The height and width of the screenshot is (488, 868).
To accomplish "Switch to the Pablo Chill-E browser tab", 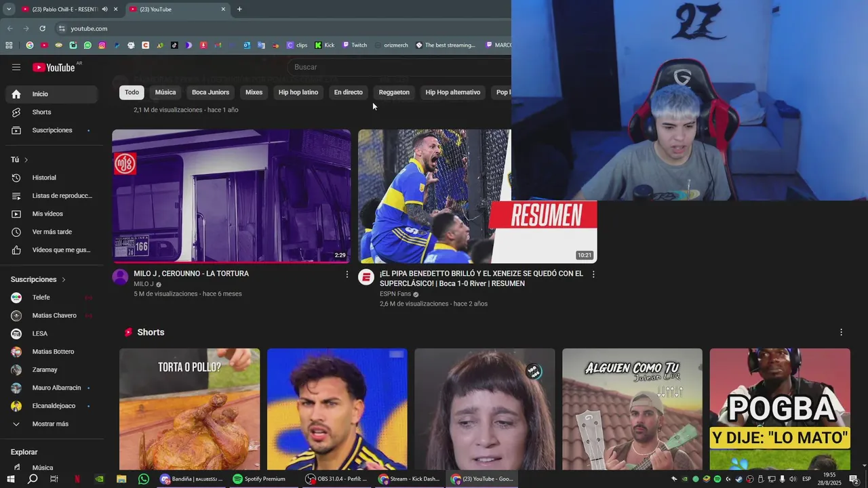I will click(64, 9).
